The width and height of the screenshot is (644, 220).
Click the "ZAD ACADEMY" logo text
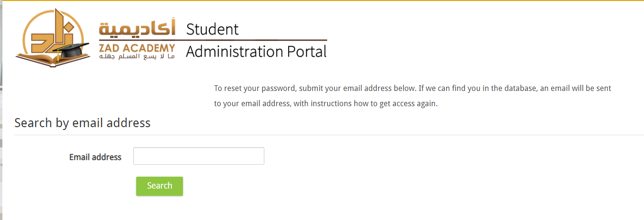[x=137, y=49]
